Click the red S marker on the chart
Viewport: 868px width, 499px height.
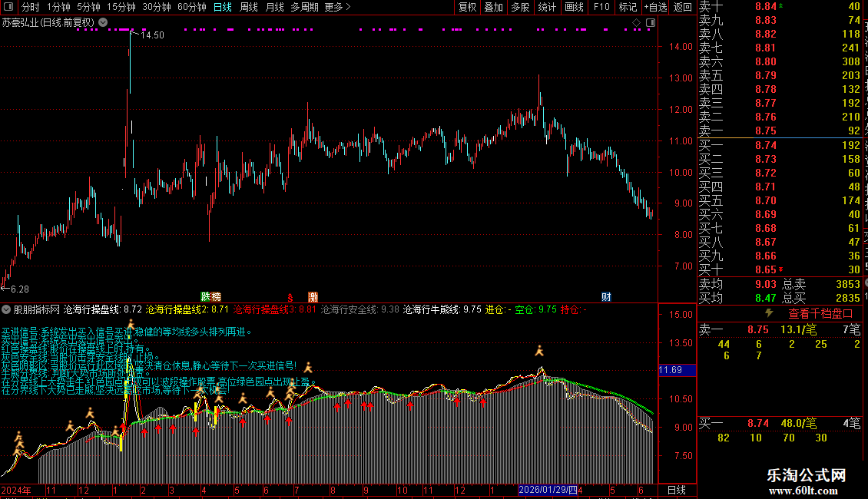pos(290,298)
